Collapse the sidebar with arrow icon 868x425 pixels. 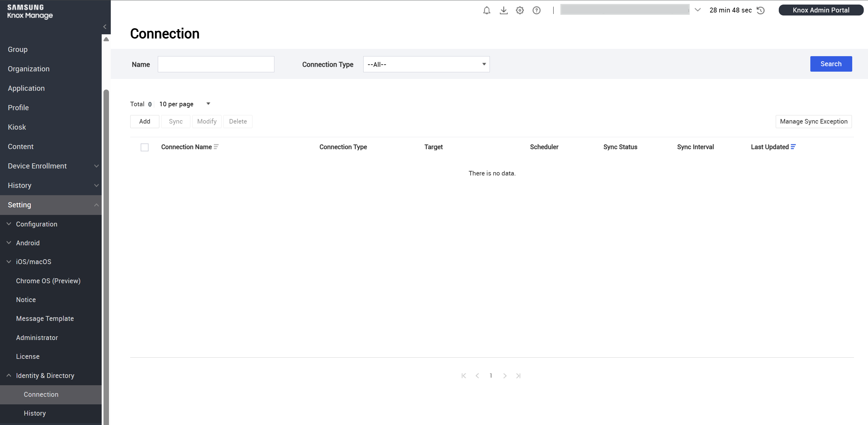coord(105,27)
